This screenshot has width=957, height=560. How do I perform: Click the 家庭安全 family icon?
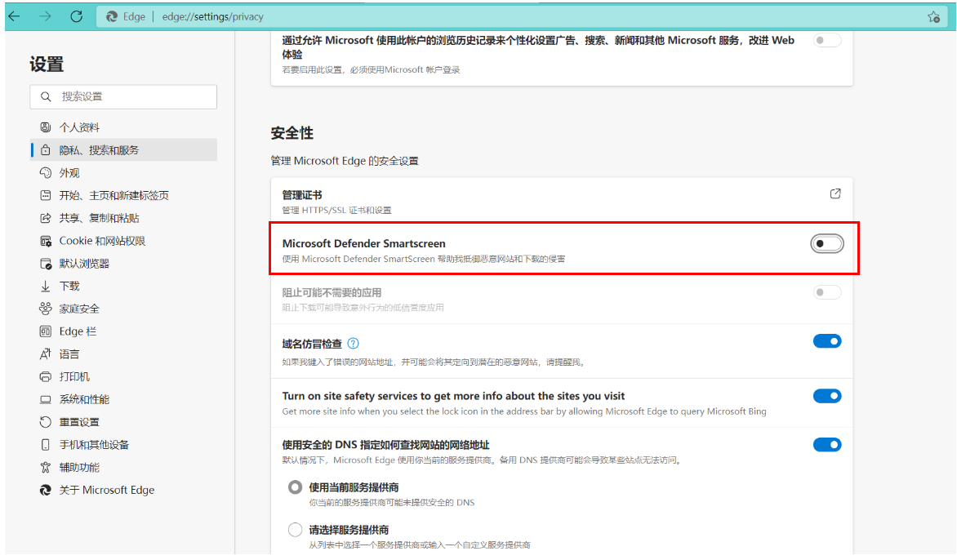[45, 309]
